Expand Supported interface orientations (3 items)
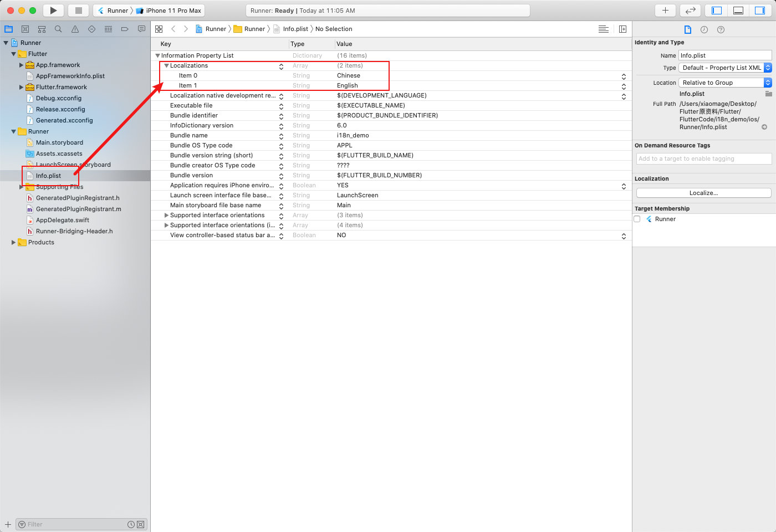This screenshot has height=532, width=776. tap(166, 215)
